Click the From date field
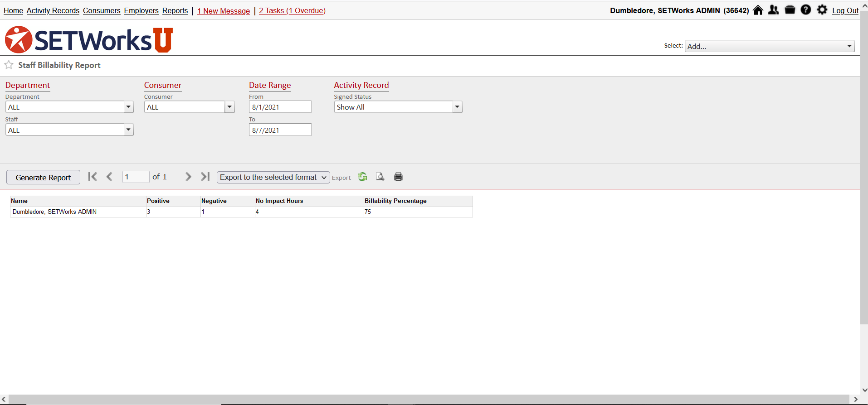The width and height of the screenshot is (868, 405). coord(280,107)
